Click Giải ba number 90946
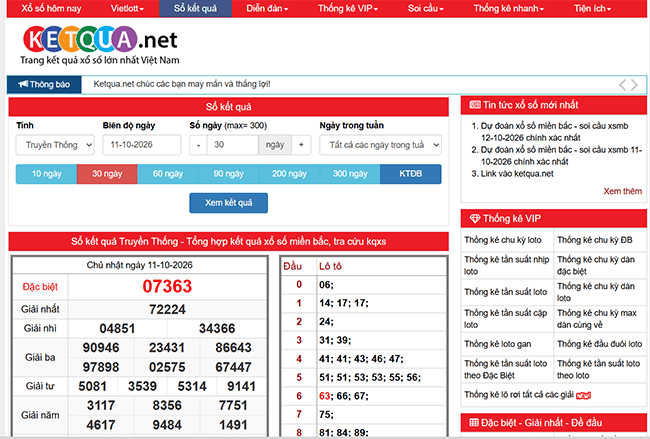650x439 pixels. click(x=101, y=348)
